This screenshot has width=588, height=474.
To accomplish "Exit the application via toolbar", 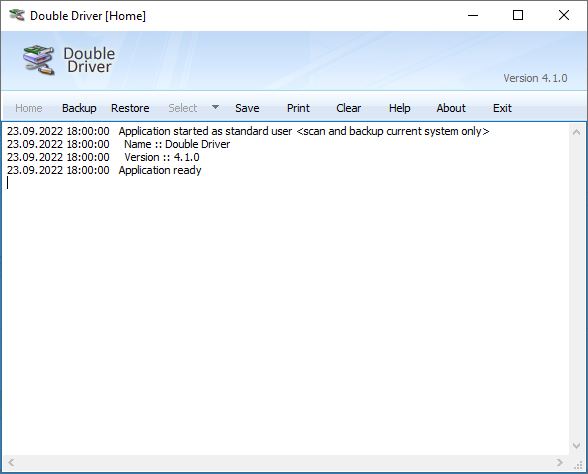I will click(x=502, y=108).
